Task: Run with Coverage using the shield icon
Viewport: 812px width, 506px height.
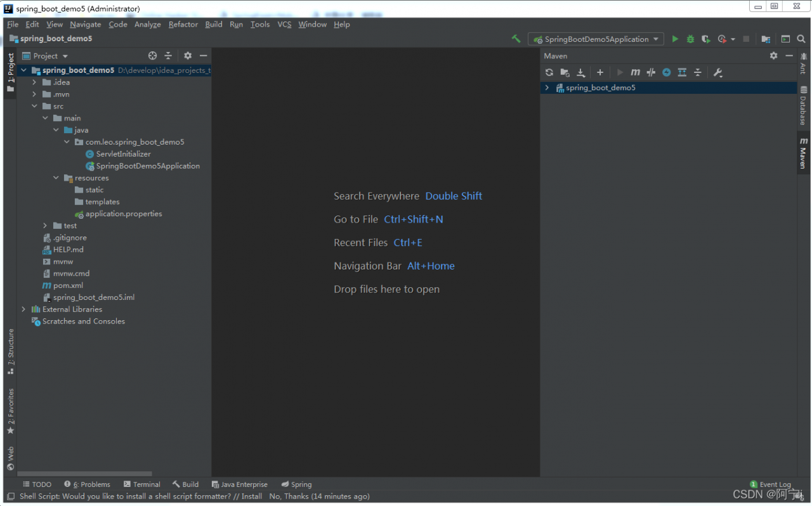Action: (705, 39)
